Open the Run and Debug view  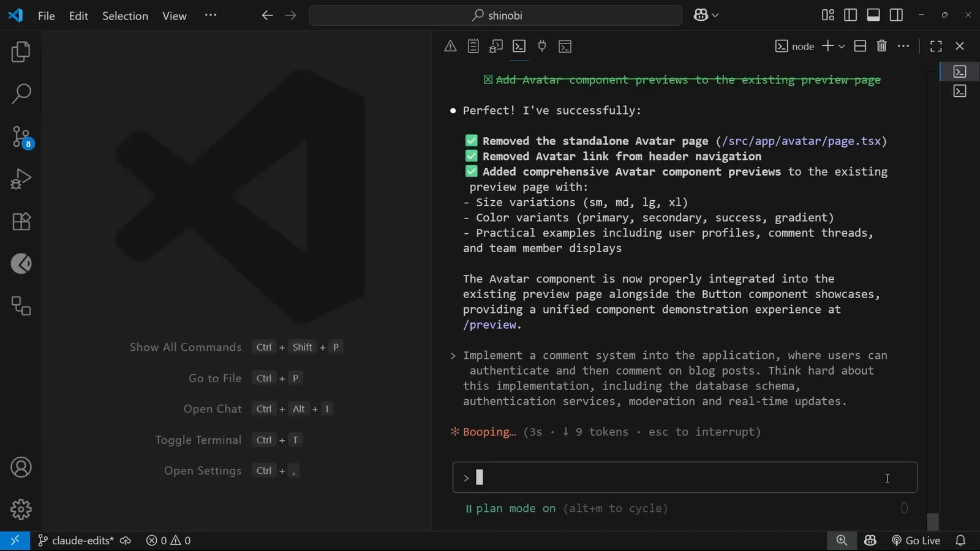(21, 179)
